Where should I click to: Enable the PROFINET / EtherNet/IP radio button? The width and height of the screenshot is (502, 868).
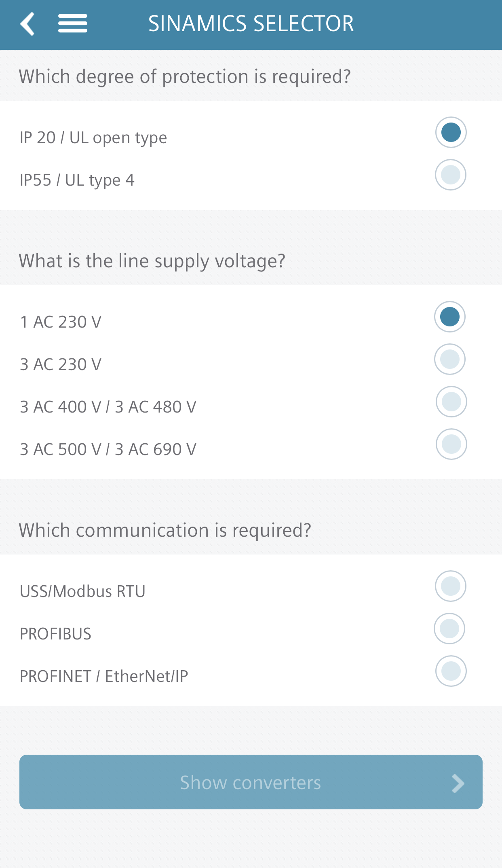pyautogui.click(x=451, y=671)
